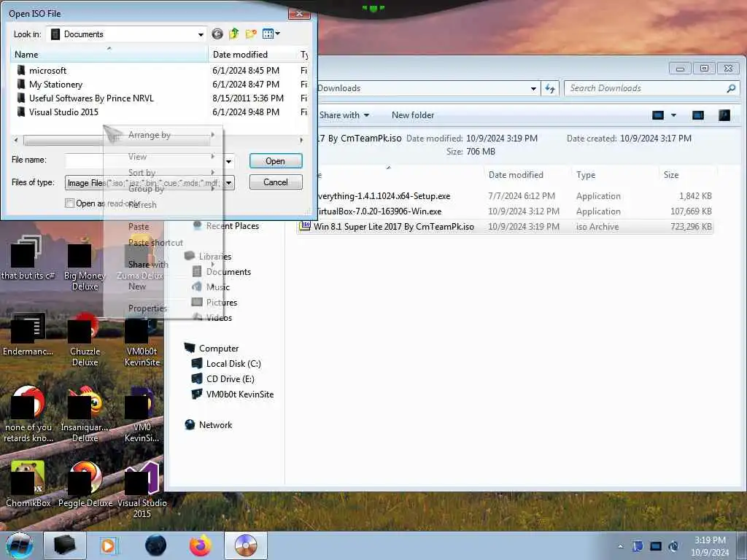This screenshot has height=560, width=747.
Task: Click the Big Money Deluxe desktop icon
Action: (85, 262)
